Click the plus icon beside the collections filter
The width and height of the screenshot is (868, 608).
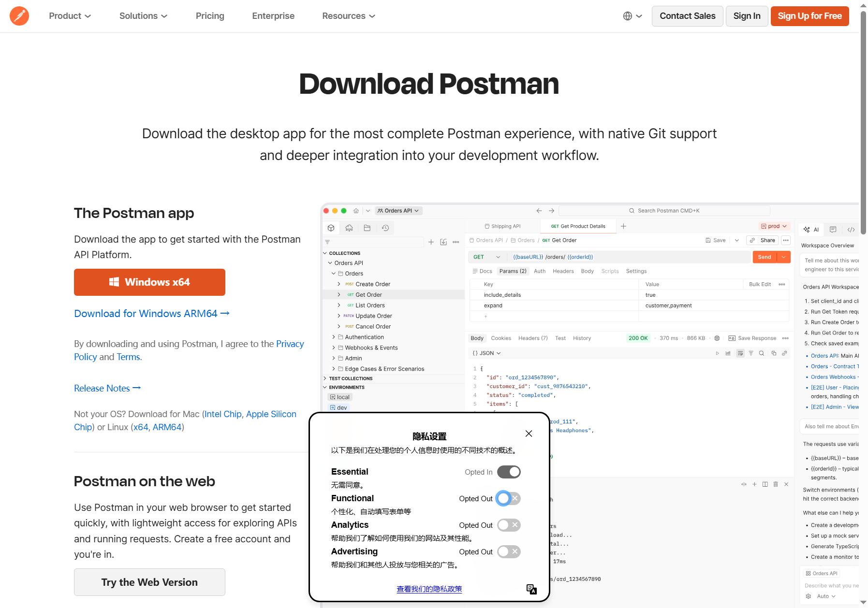click(x=431, y=242)
